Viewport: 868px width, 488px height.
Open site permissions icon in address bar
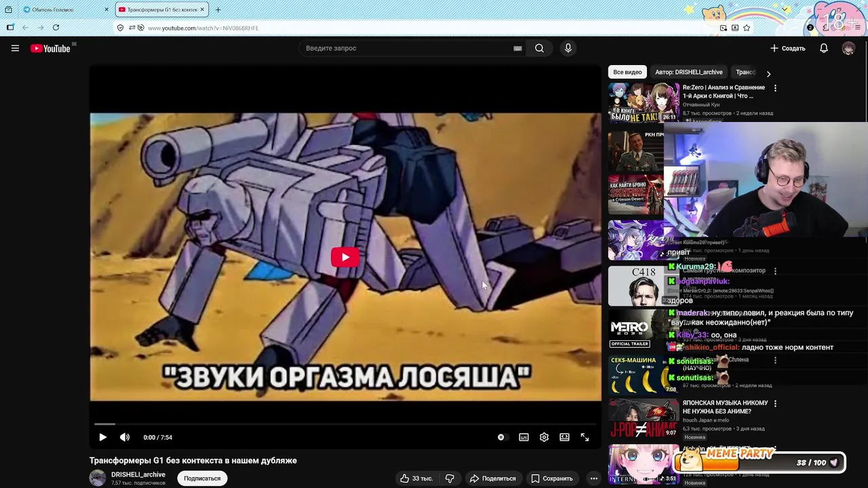(x=132, y=28)
